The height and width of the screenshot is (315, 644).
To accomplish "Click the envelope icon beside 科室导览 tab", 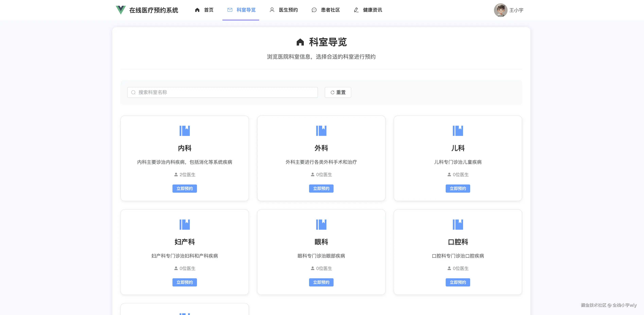I will 230,10.
